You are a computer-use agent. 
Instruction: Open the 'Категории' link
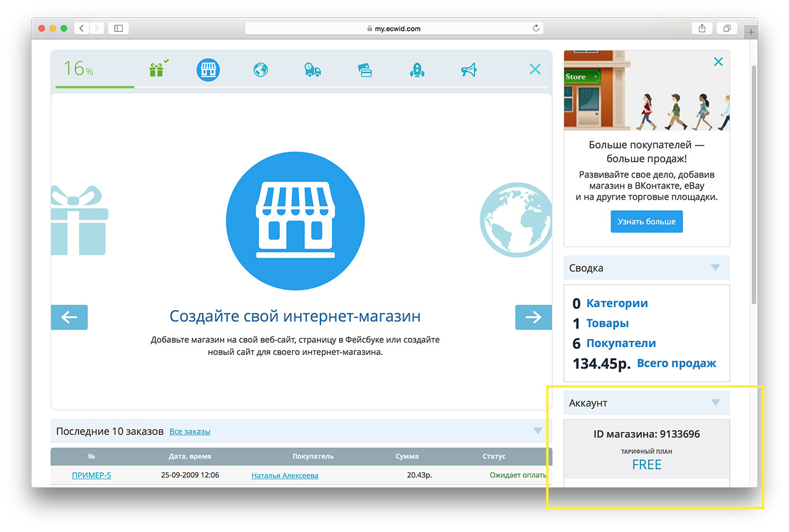[617, 303]
